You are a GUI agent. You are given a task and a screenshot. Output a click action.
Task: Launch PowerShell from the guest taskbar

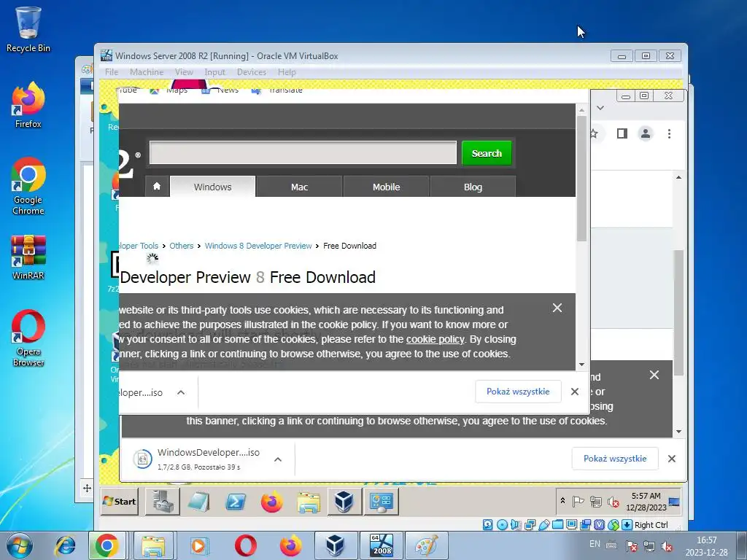coord(236,502)
